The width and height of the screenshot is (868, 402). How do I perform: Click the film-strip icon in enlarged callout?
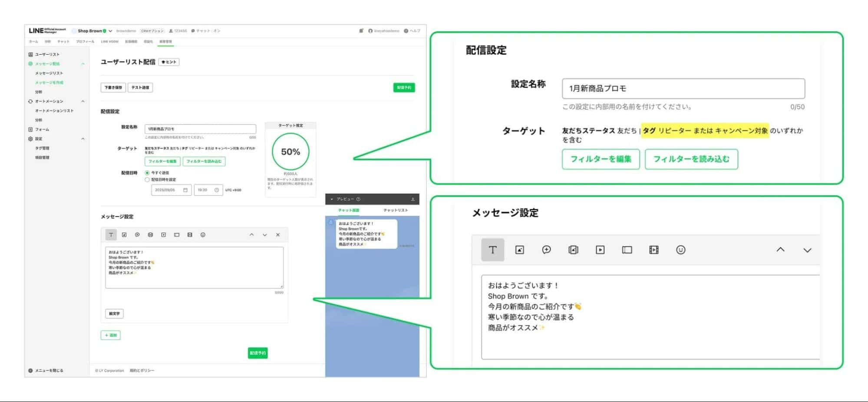(x=654, y=250)
